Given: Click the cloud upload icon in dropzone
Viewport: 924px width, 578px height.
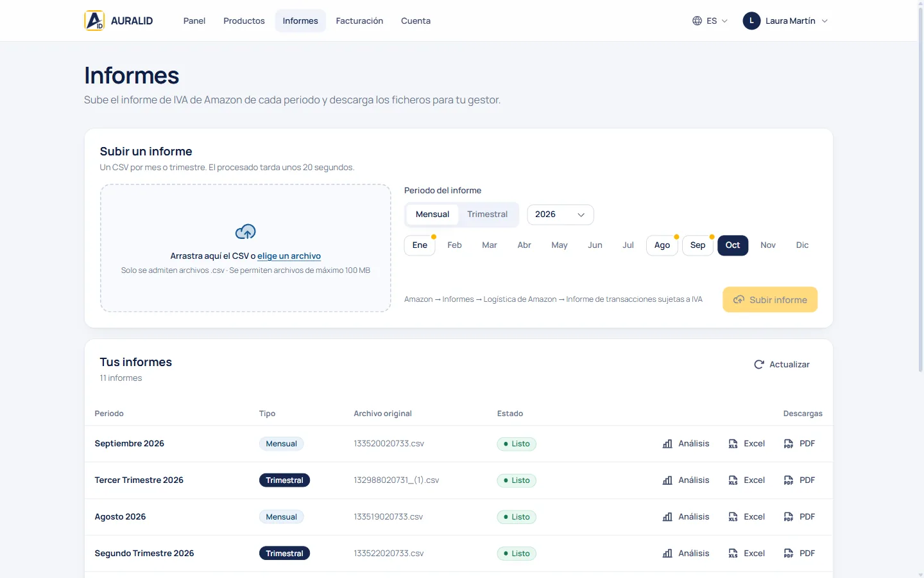Looking at the screenshot, I should pyautogui.click(x=246, y=231).
